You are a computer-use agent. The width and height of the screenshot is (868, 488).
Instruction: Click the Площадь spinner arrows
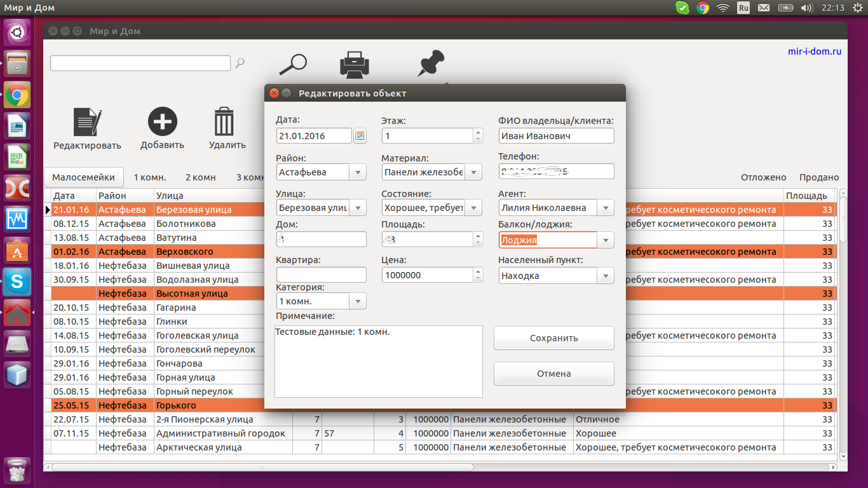[x=478, y=240]
